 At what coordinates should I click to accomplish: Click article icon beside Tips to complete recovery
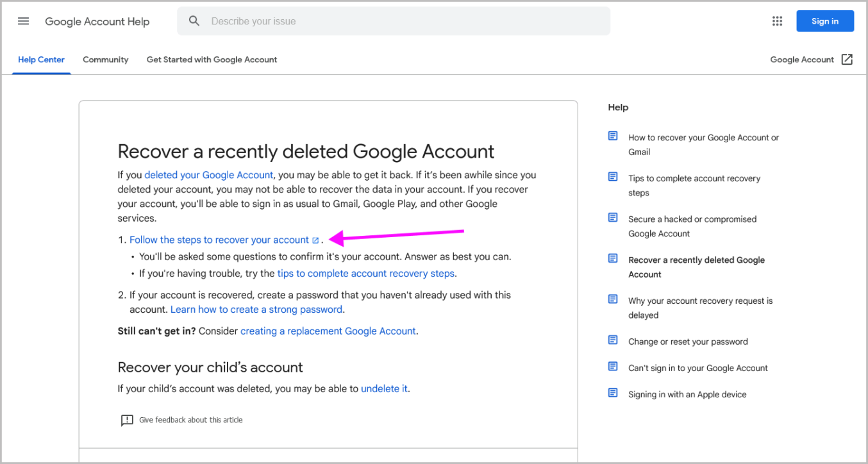click(x=613, y=177)
